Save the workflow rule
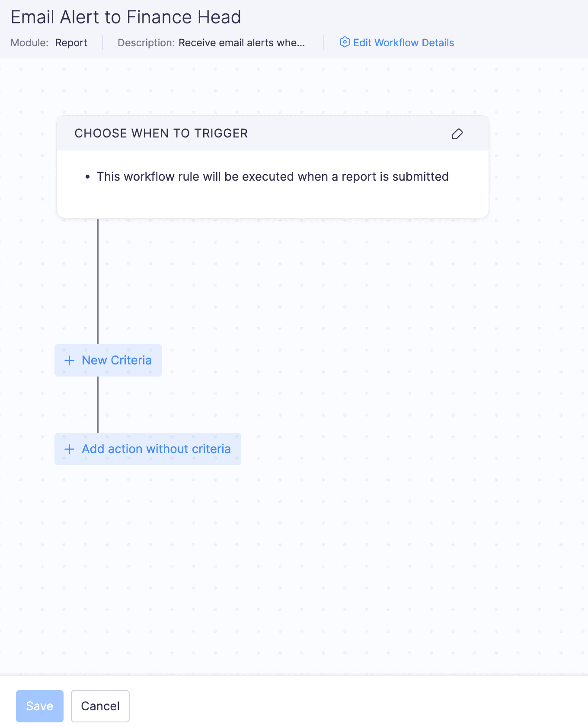The image size is (588, 728). tap(40, 706)
